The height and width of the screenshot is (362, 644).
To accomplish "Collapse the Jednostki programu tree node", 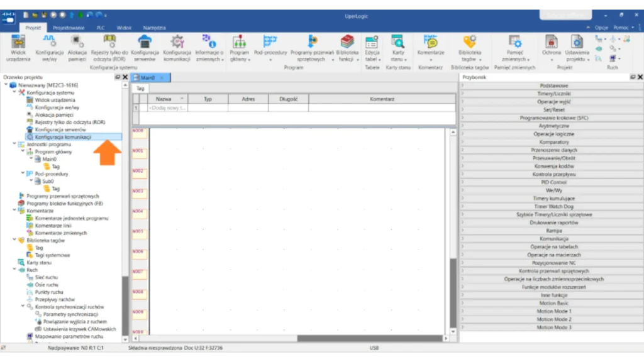I will pos(14,144).
